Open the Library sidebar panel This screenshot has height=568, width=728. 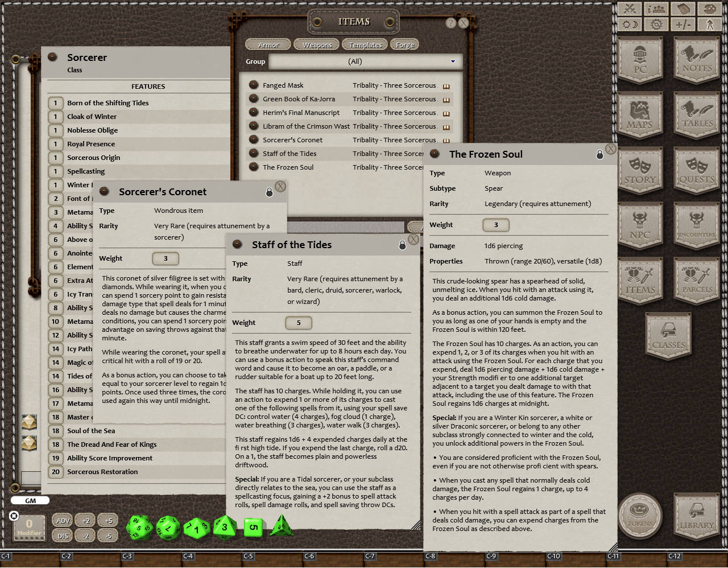pyautogui.click(x=696, y=515)
